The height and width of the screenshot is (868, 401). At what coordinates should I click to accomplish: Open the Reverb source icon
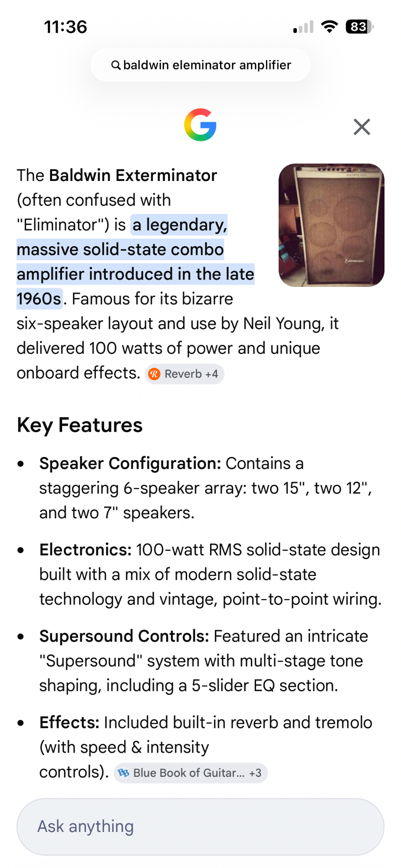coord(154,374)
